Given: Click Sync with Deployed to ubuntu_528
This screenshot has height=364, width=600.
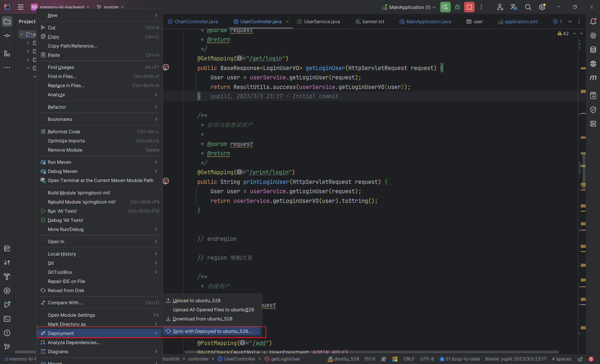Looking at the screenshot, I should tap(212, 331).
